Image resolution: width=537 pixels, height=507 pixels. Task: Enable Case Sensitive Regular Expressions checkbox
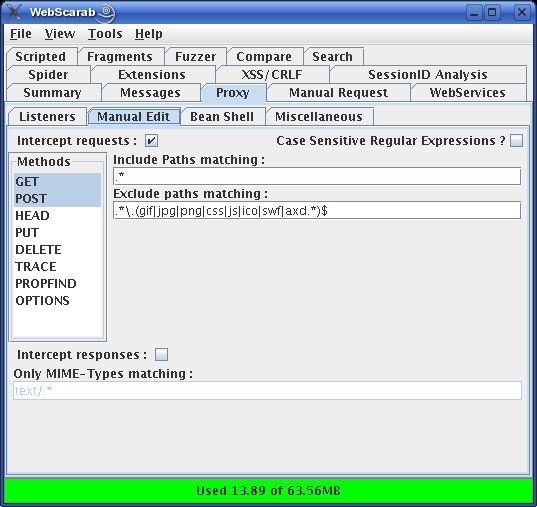pos(516,141)
